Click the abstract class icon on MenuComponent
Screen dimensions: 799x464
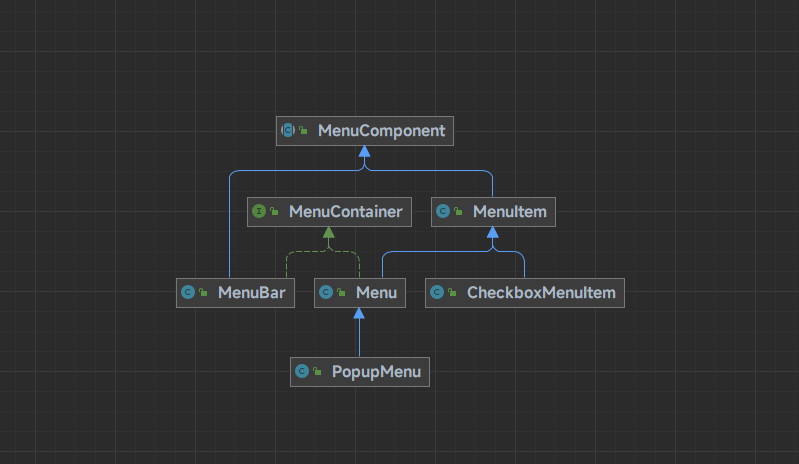[288, 131]
